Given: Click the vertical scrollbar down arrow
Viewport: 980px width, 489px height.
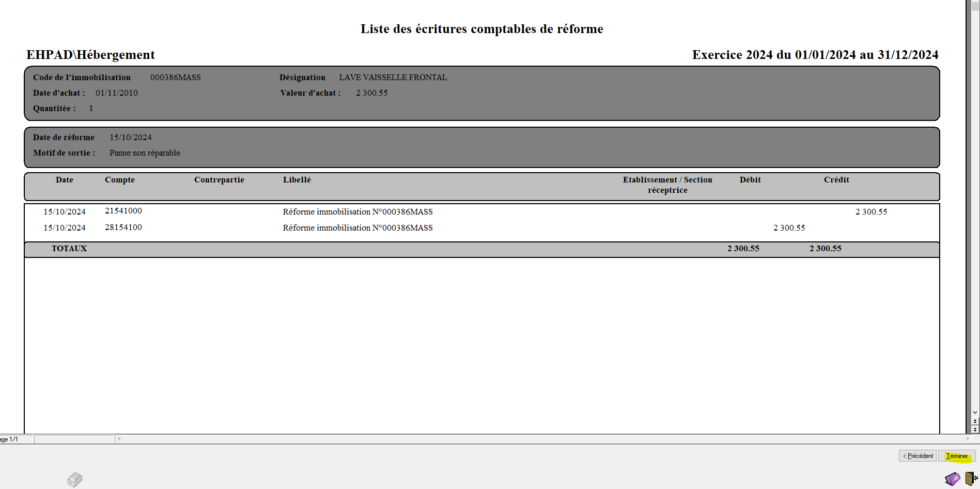Looking at the screenshot, I should tap(975, 412).
